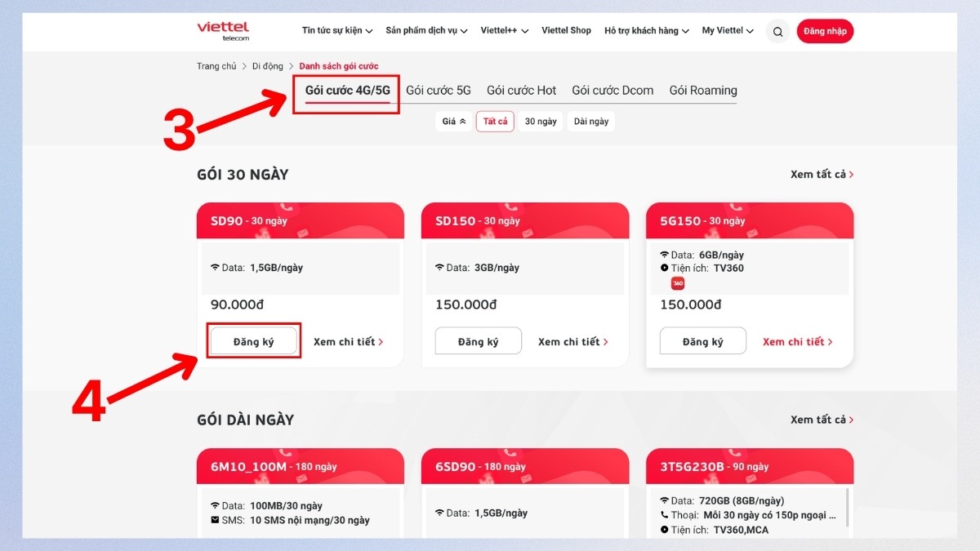This screenshot has height=551, width=980.
Task: Expand the Sản phẩm dịch vụ menu
Action: (426, 31)
